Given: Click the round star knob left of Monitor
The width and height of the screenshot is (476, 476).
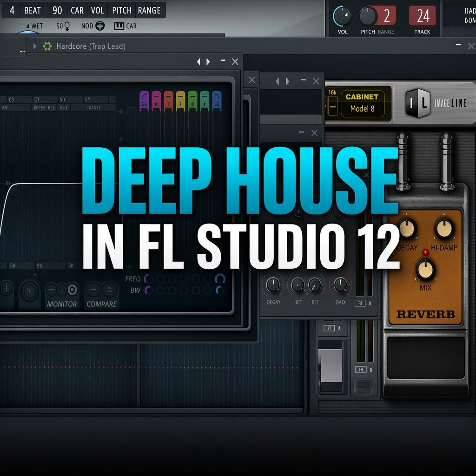Looking at the screenshot, I should (x=29, y=291).
